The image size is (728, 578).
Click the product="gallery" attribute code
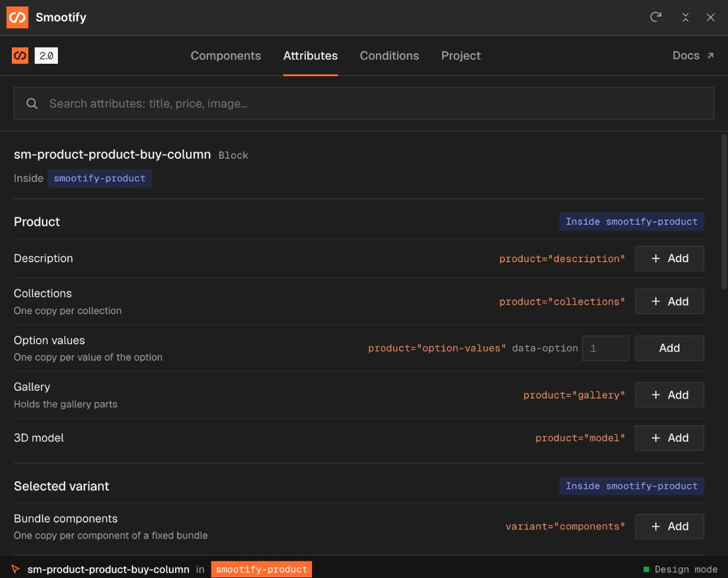click(574, 395)
